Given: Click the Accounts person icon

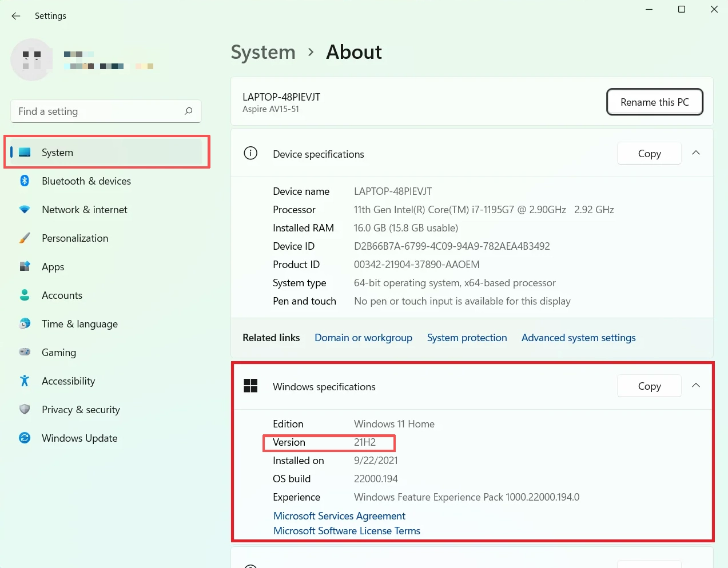Looking at the screenshot, I should pos(25,295).
